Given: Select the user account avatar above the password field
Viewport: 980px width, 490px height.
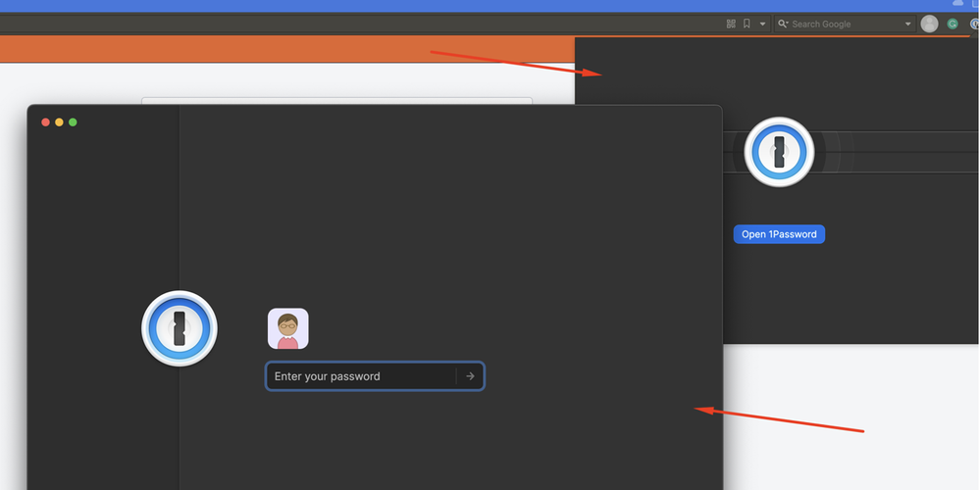Looking at the screenshot, I should pos(287,328).
